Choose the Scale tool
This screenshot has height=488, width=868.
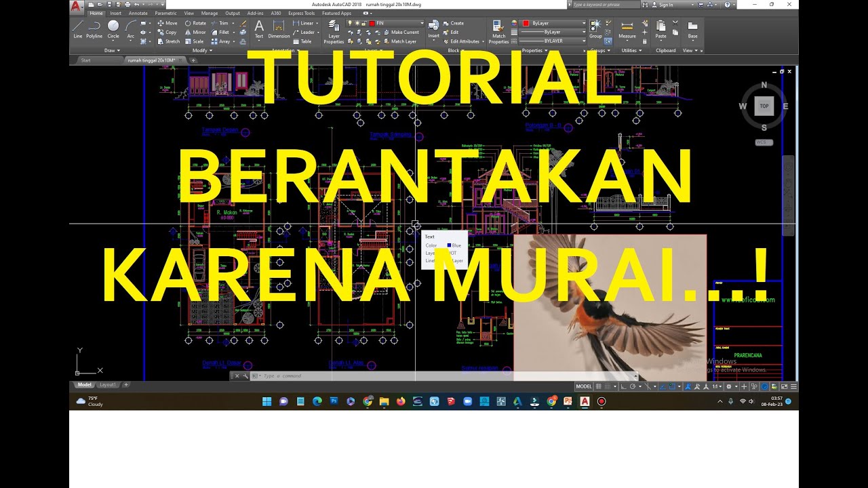[194, 41]
